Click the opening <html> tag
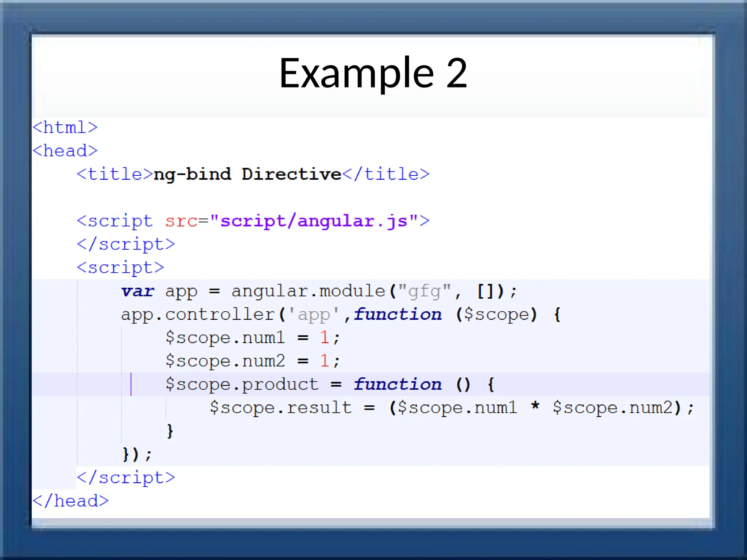Image resolution: width=747 pixels, height=560 pixels. 65,128
